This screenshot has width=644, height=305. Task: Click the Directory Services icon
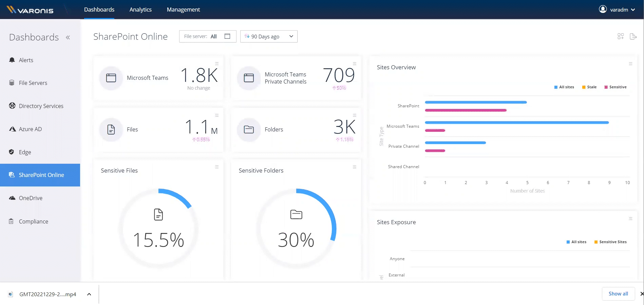(x=12, y=106)
